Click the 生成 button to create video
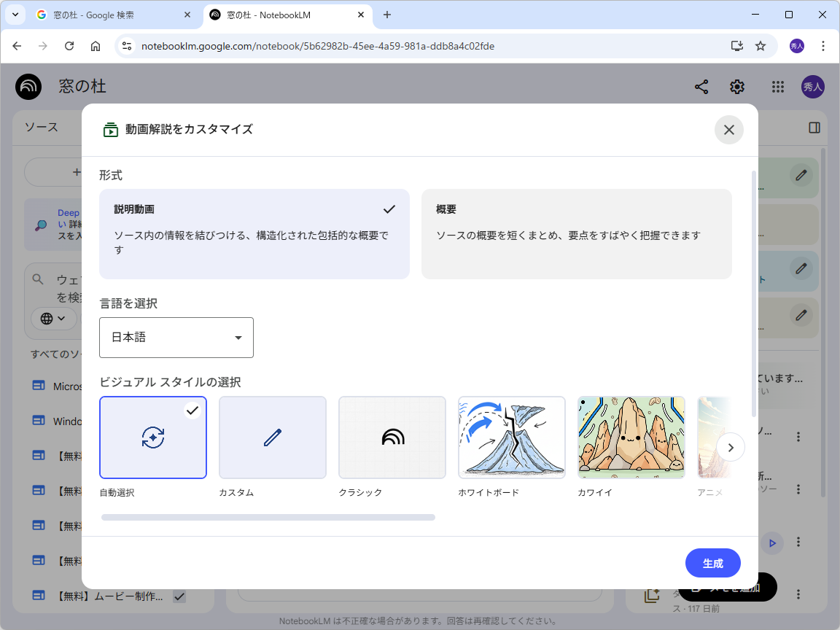 click(x=712, y=563)
